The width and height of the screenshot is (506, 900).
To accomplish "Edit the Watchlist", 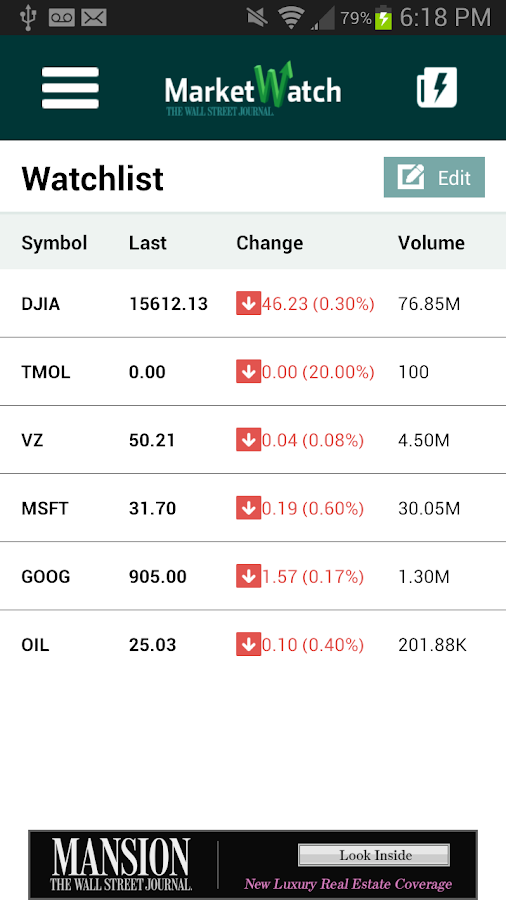I will (434, 177).
